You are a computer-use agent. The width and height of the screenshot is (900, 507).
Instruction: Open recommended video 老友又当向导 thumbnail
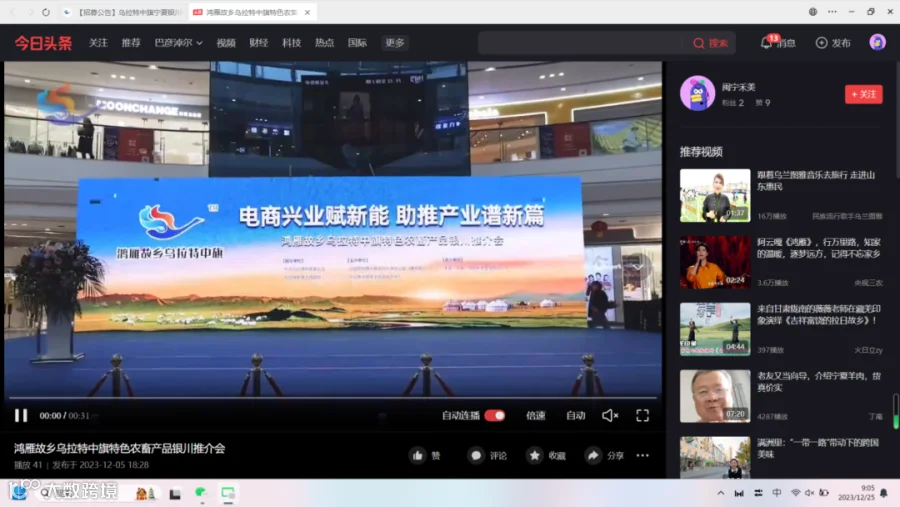[x=715, y=396]
